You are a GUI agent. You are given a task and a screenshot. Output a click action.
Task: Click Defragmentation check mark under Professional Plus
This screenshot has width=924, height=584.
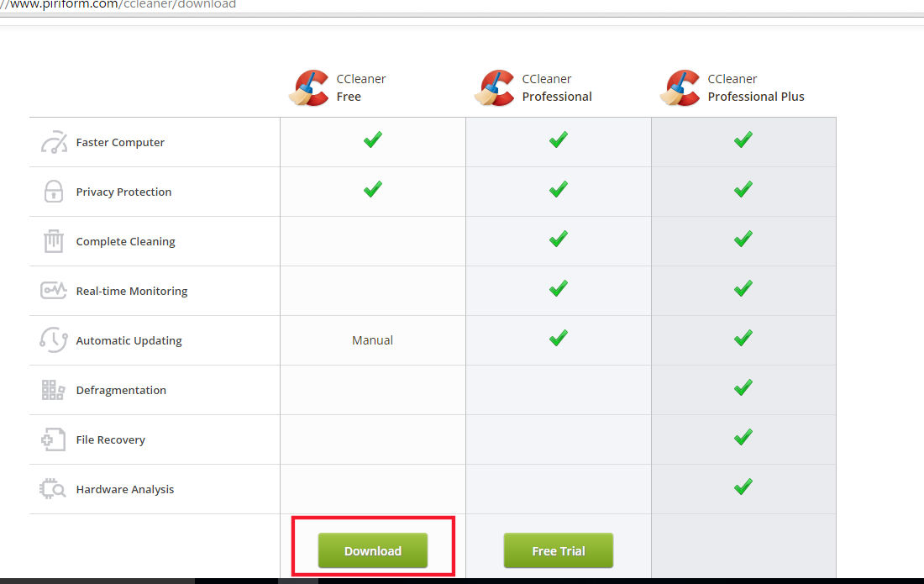[x=743, y=387]
